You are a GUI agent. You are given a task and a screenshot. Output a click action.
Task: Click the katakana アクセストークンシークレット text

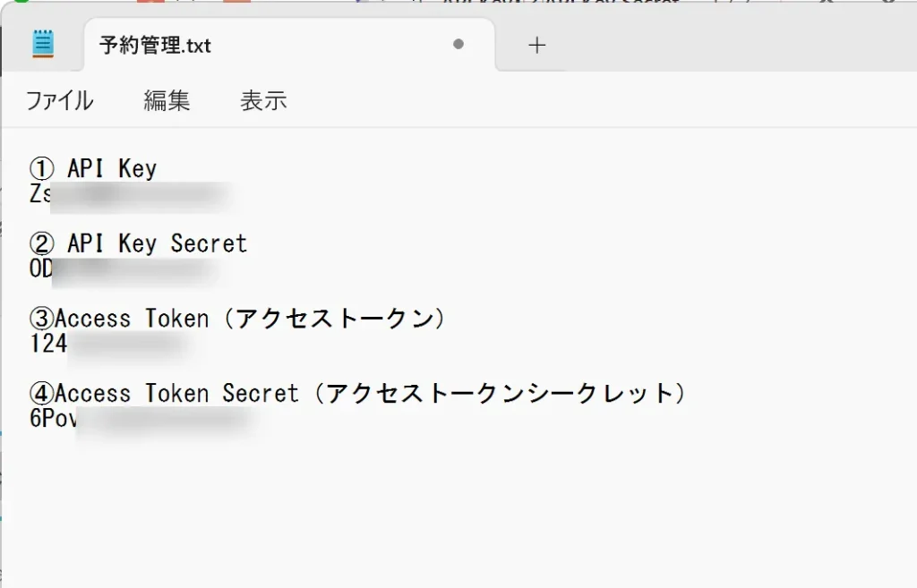(x=500, y=394)
